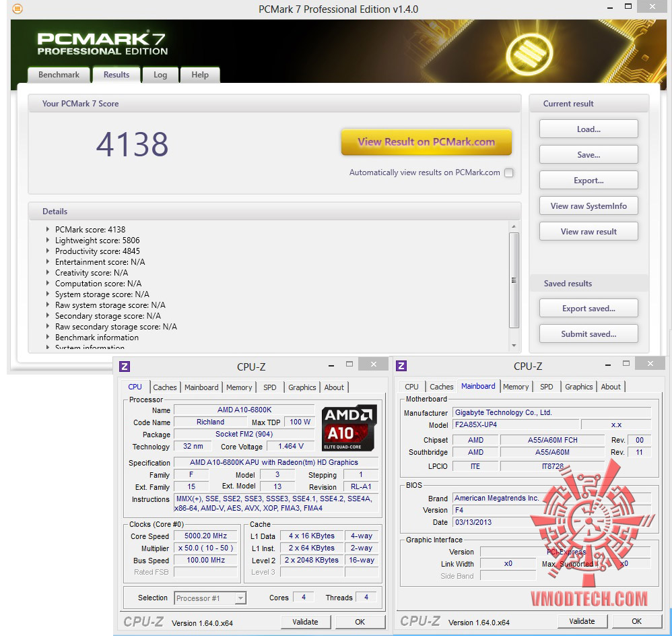Click the CPU-Z logo in Mainboard window title
This screenshot has height=636, width=672.
pyautogui.click(x=401, y=366)
